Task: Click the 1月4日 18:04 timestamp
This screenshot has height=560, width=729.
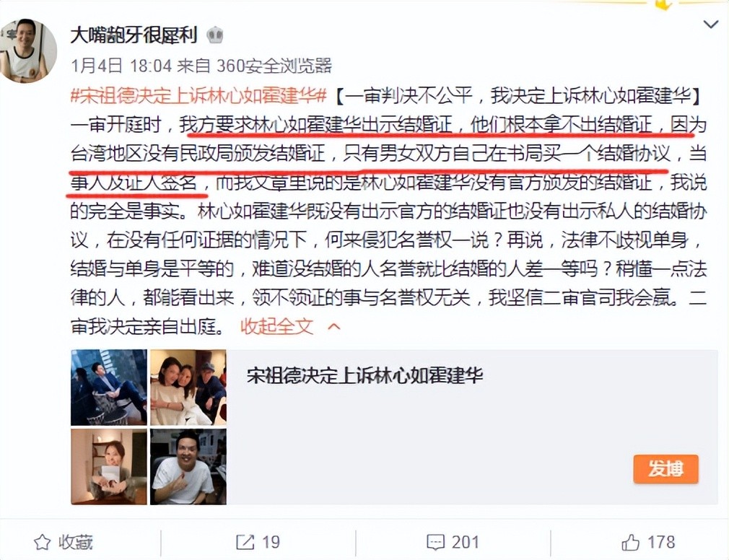Action: tap(121, 66)
